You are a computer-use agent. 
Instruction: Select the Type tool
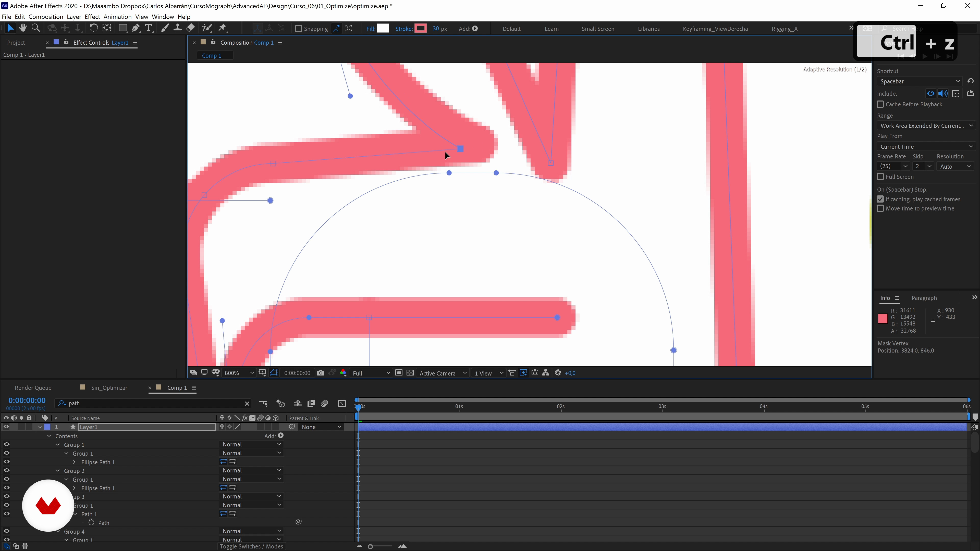point(149,28)
